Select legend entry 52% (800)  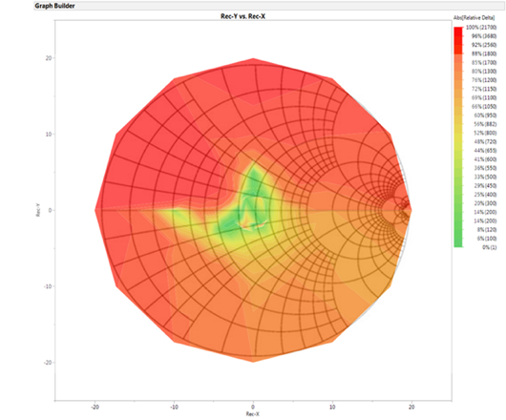[x=485, y=133]
